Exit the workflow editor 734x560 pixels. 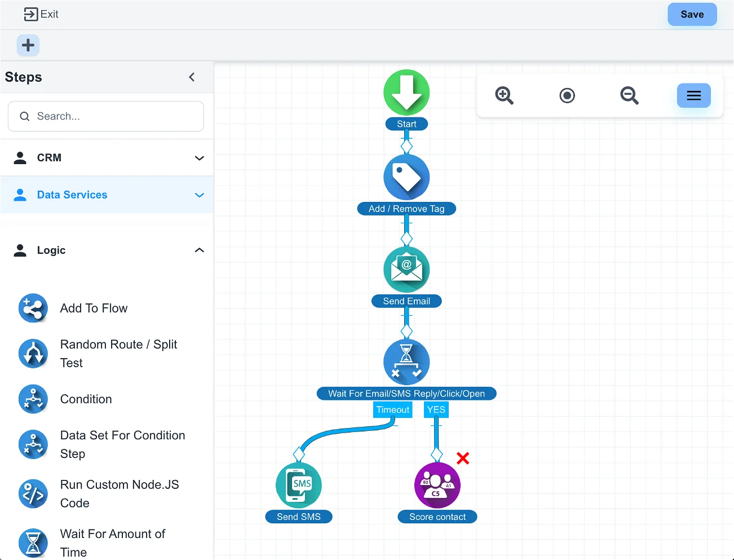tap(41, 15)
